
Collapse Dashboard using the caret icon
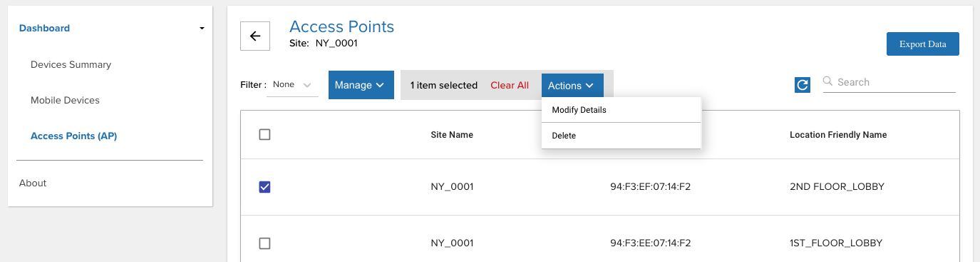point(202,29)
